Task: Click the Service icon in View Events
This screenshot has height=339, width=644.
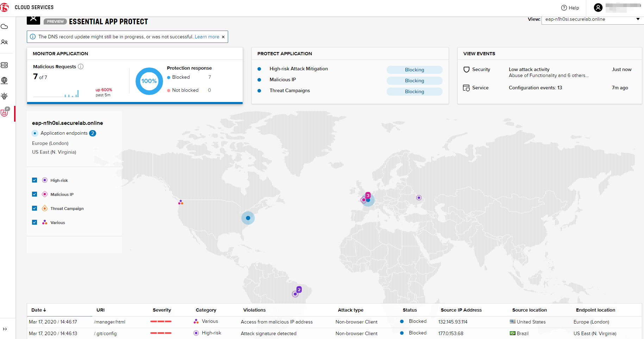Action: 467,88
